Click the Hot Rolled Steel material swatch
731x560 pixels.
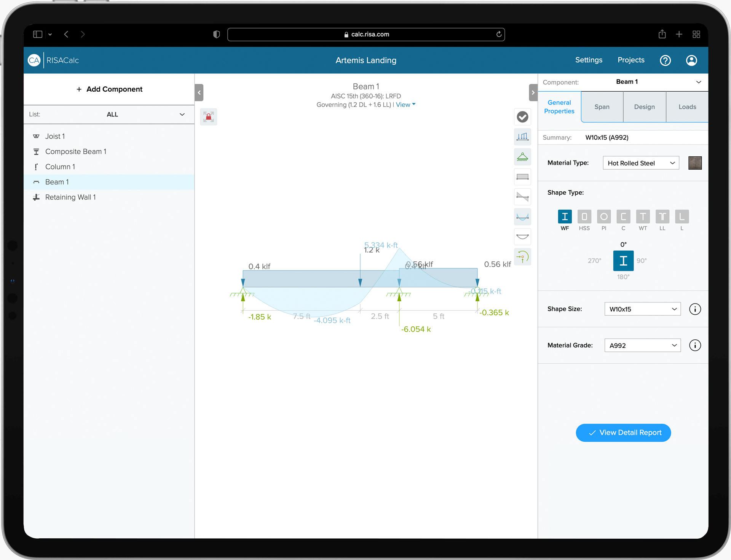pyautogui.click(x=695, y=163)
